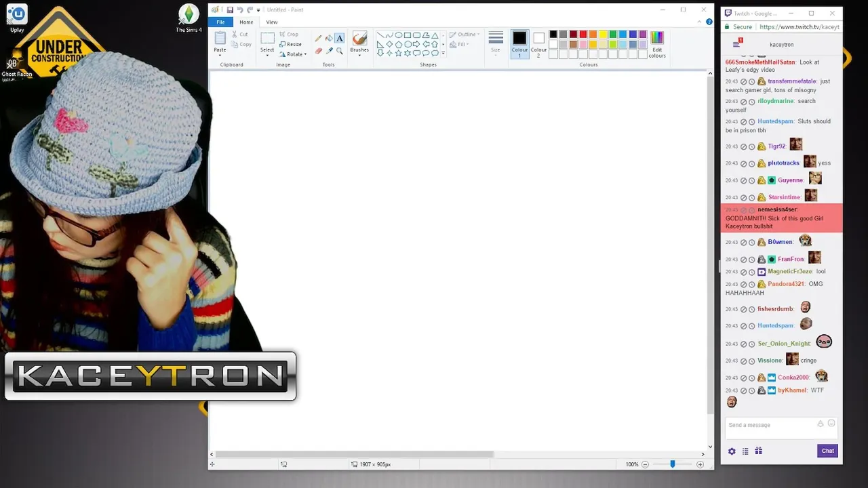The image size is (868, 488).
Task: Open Customize Quick Access Toolbar arrow
Action: (258, 9)
